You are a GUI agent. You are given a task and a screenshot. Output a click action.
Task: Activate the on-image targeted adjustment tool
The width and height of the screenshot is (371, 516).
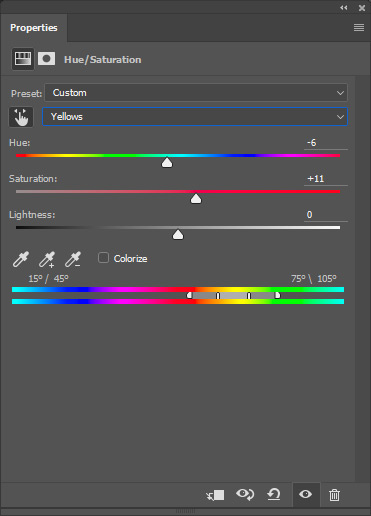pos(21,117)
